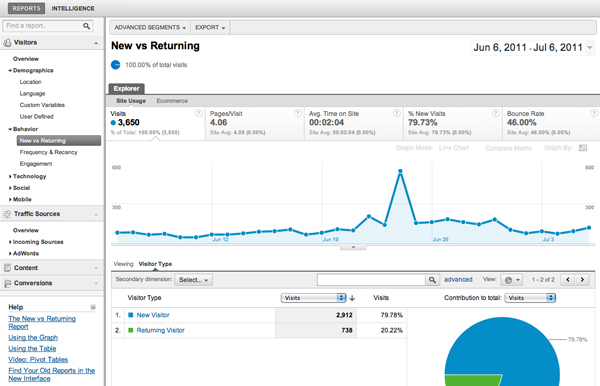This screenshot has height=386, width=600.
Task: Click the blue New Visitor legend square
Action: click(130, 315)
